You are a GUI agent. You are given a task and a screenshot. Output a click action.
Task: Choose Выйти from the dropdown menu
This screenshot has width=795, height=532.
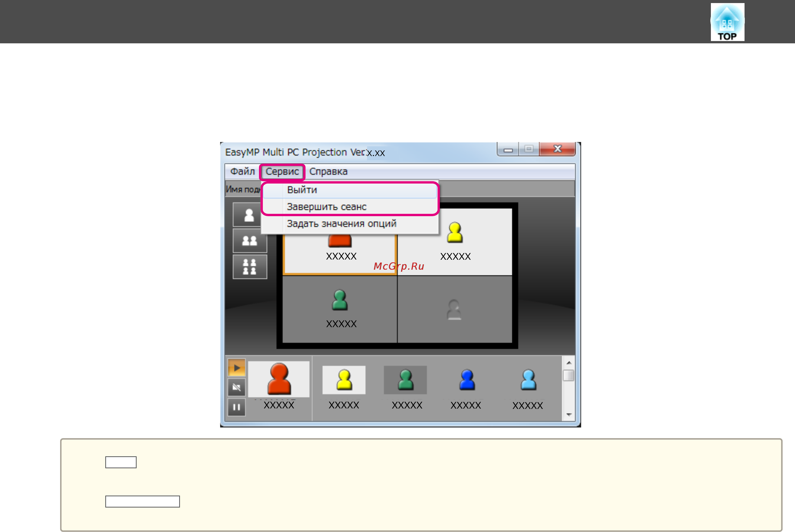pos(350,190)
